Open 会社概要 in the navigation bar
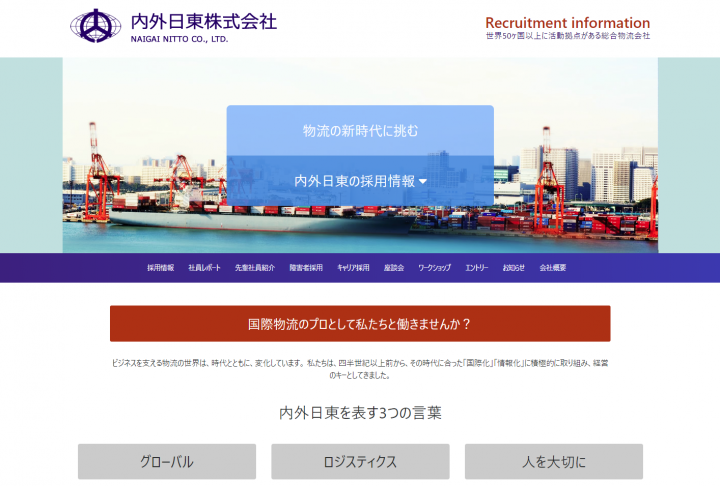The image size is (720, 486). pyautogui.click(x=552, y=268)
